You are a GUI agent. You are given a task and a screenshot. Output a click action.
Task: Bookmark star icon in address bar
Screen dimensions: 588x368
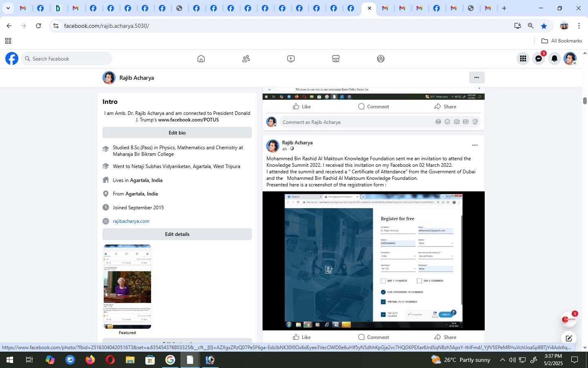(544, 26)
